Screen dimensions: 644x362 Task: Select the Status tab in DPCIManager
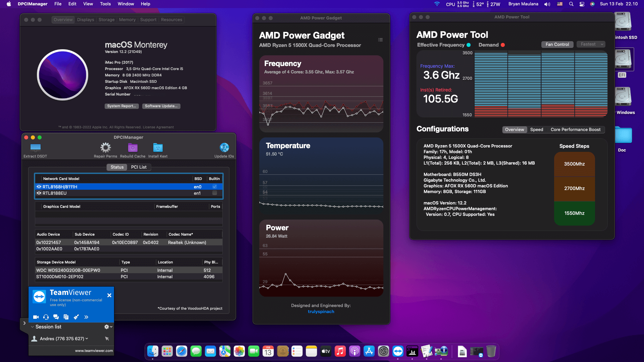[x=117, y=167]
